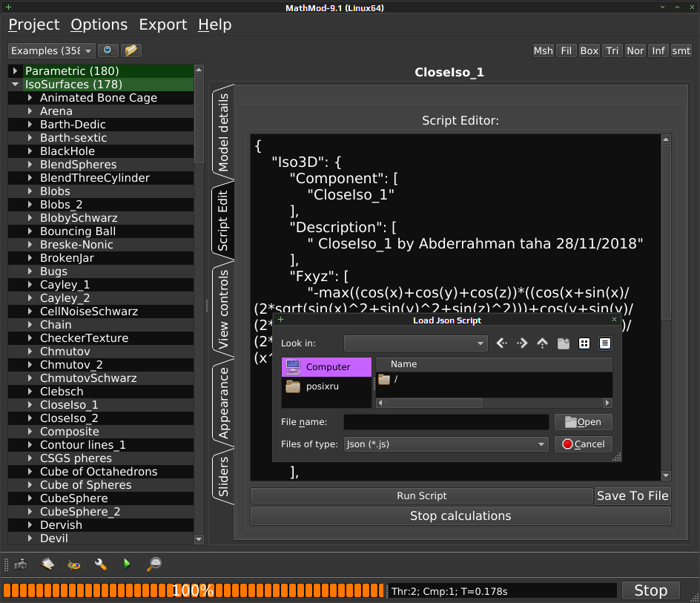Click the file list horizontal scrollbar
Image resolution: width=700 pixels, height=603 pixels.
point(494,403)
